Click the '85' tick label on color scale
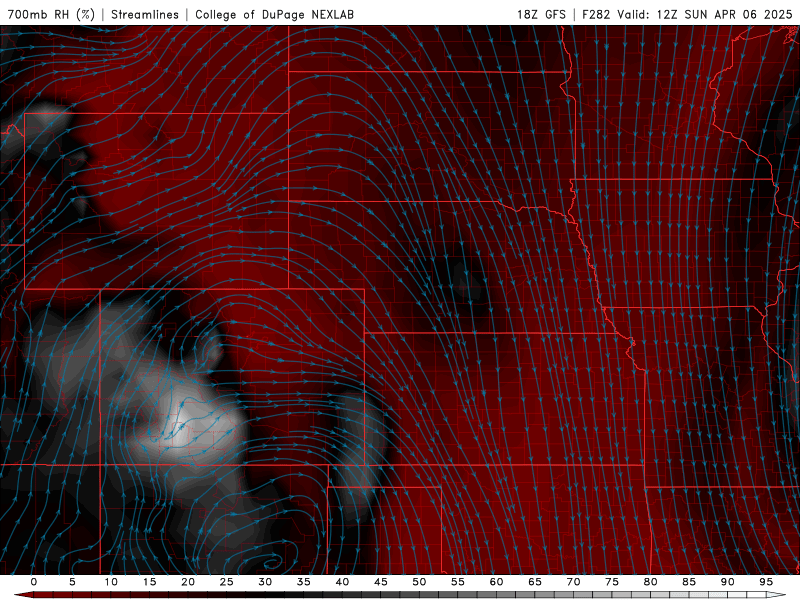The height and width of the screenshot is (600, 800). pyautogui.click(x=689, y=582)
